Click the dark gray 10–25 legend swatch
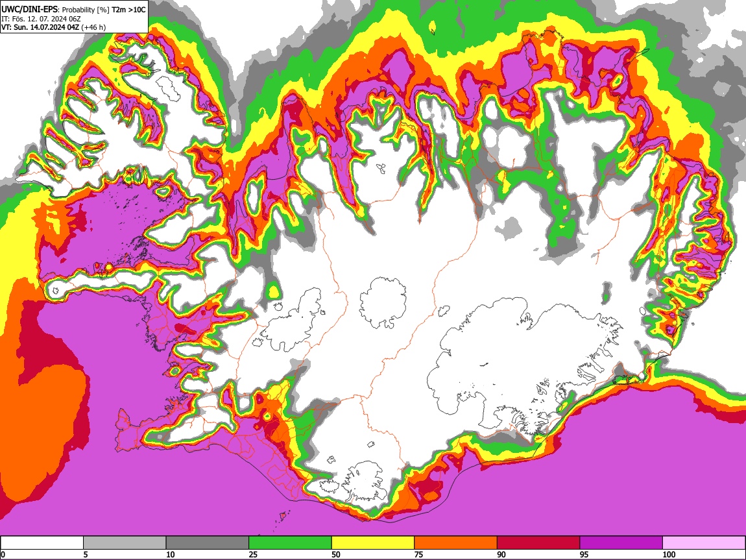This screenshot has height=560, width=746. [x=208, y=543]
